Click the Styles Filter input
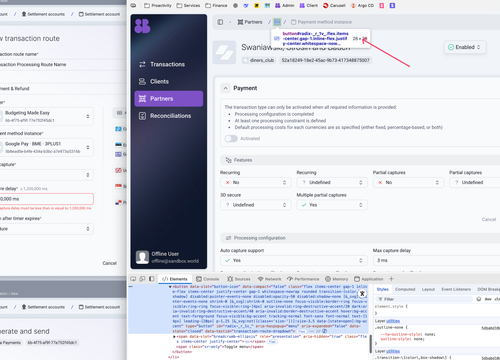The image size is (500, 360). 424,299
